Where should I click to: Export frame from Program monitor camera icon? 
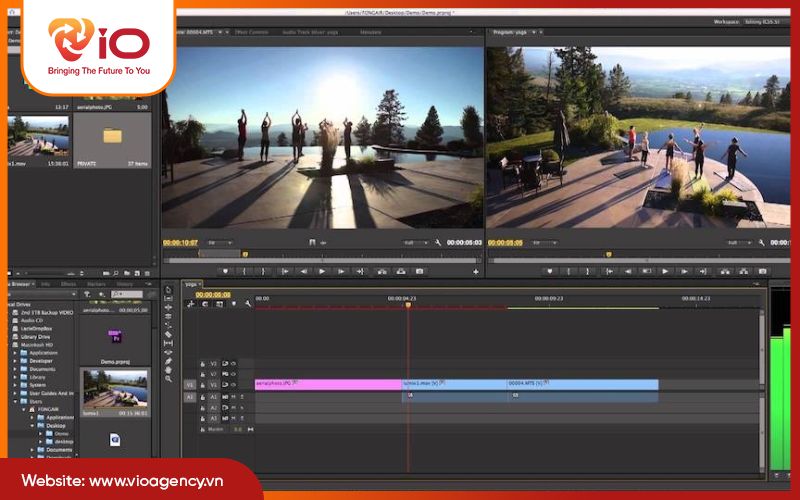coord(762,271)
